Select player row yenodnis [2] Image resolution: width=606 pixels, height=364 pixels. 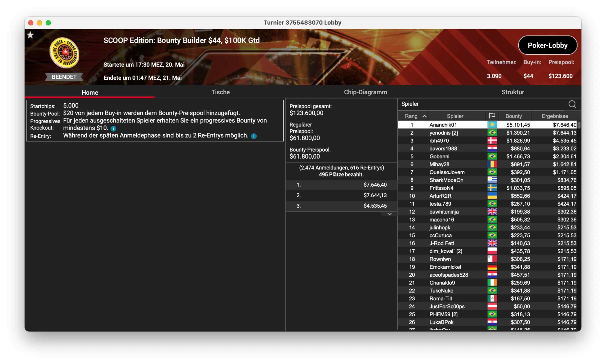(443, 133)
